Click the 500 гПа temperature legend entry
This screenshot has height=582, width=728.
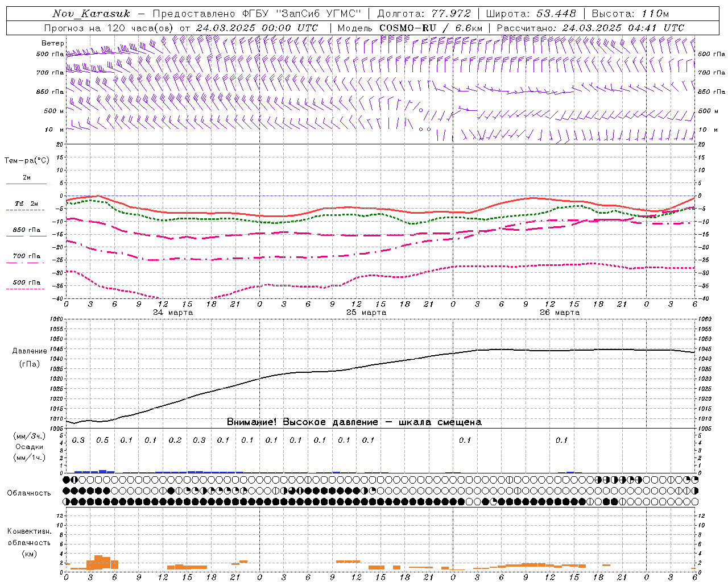[x=26, y=285]
